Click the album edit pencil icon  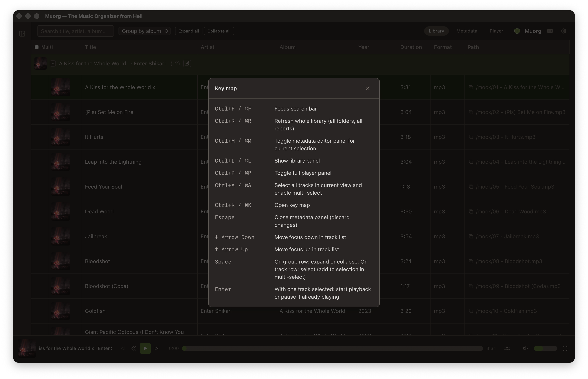(187, 63)
